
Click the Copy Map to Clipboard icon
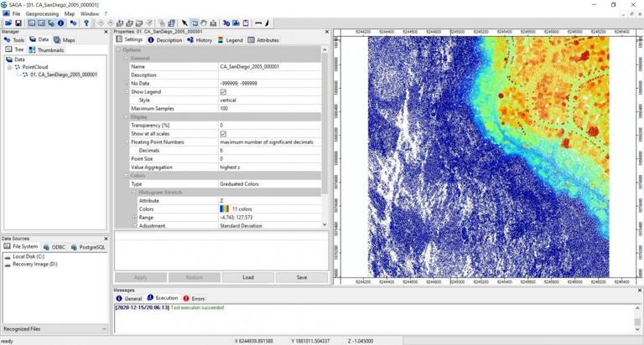click(x=246, y=23)
